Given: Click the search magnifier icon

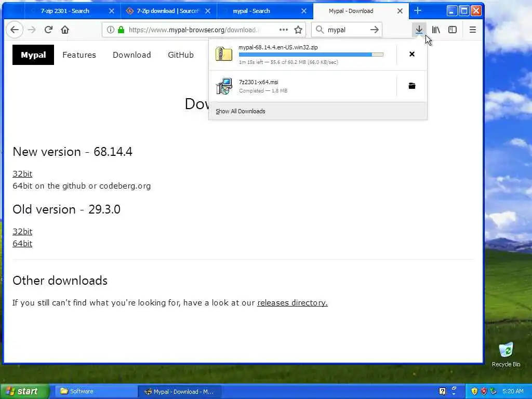Looking at the screenshot, I should 320,30.
